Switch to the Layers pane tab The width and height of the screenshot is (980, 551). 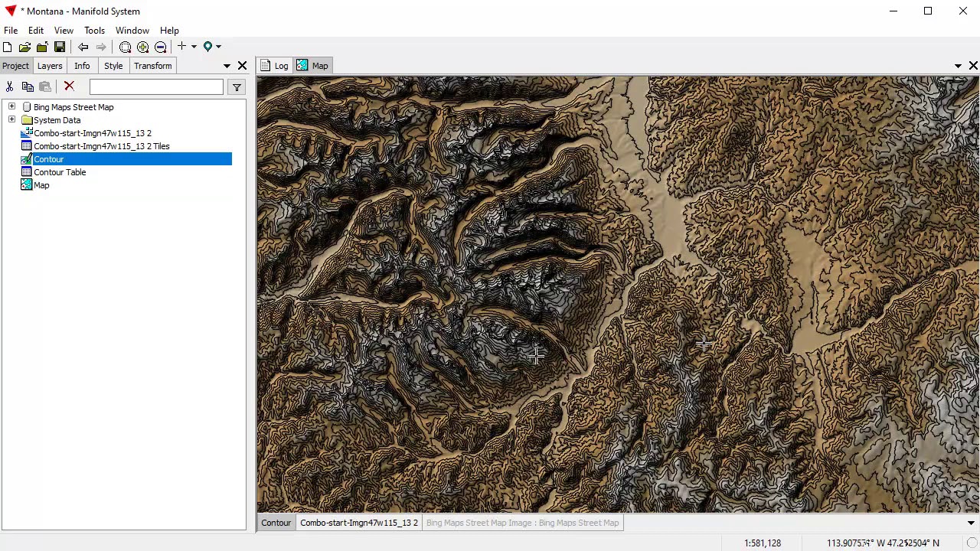pos(50,66)
